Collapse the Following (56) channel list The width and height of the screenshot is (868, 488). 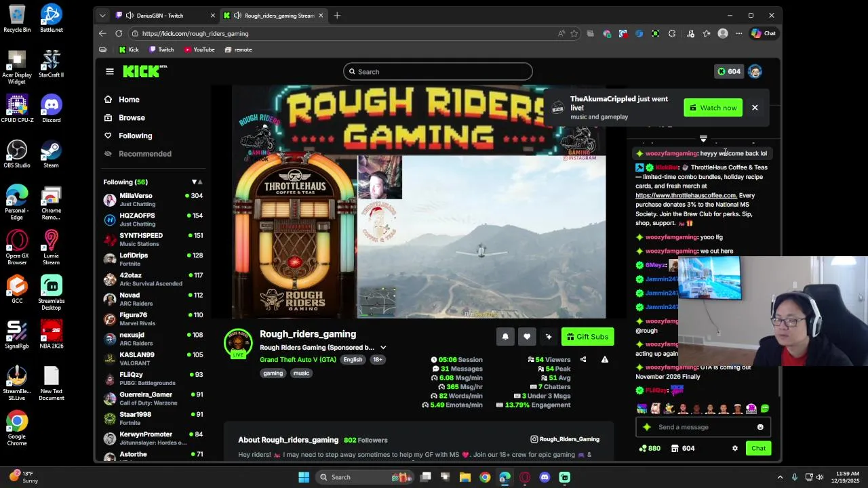(x=197, y=182)
